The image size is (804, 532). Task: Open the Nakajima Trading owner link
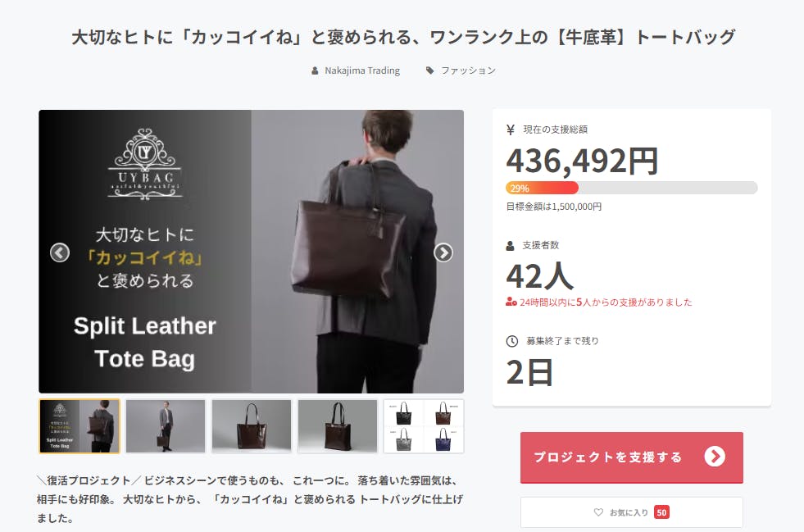click(362, 70)
